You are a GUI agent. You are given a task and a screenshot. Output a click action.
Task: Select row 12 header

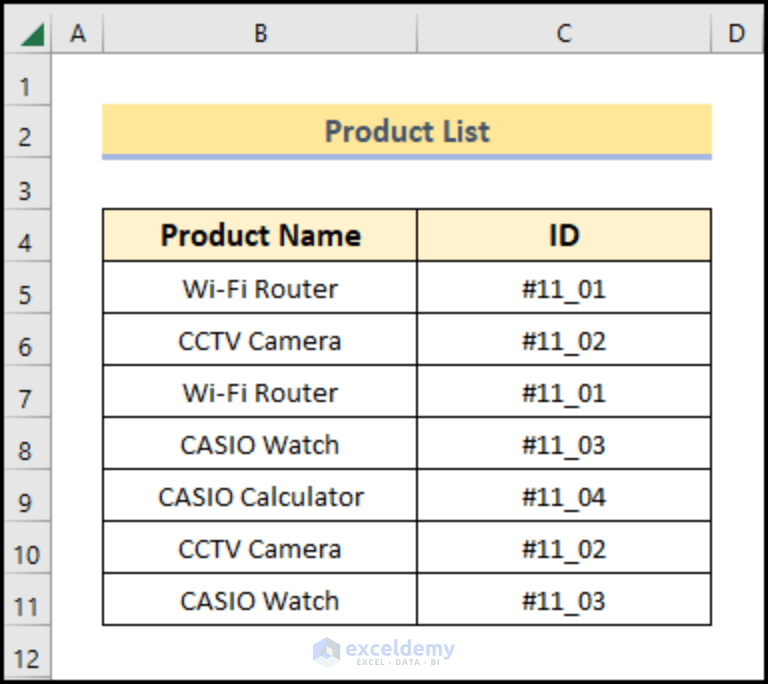click(x=27, y=652)
